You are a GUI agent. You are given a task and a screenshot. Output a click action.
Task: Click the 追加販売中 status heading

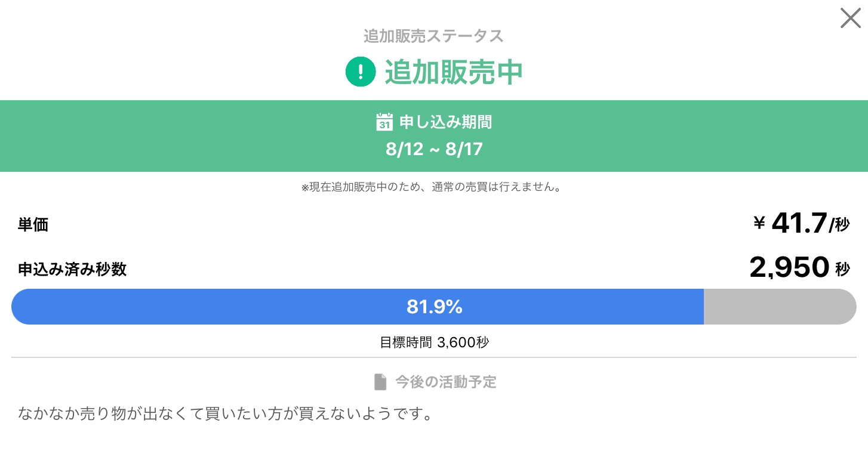tap(454, 72)
